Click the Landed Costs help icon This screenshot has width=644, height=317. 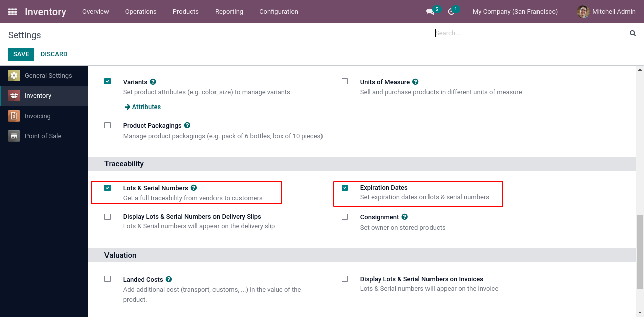[x=169, y=279]
